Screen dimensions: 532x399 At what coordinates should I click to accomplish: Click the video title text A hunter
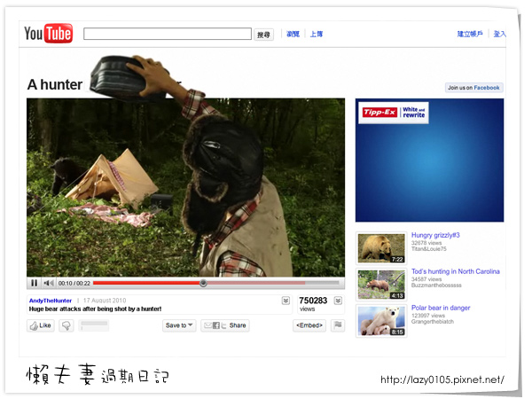tap(55, 84)
